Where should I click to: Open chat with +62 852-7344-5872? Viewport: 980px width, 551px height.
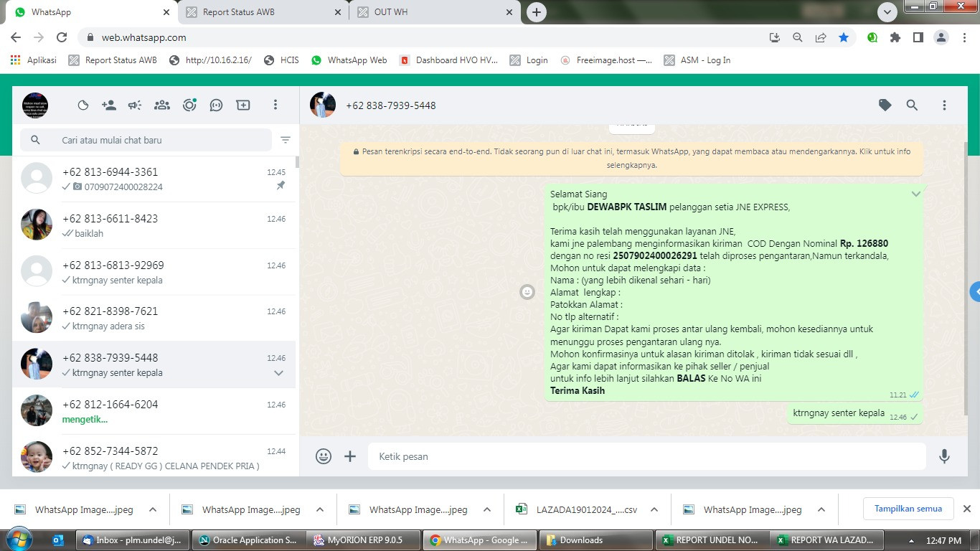(x=154, y=457)
